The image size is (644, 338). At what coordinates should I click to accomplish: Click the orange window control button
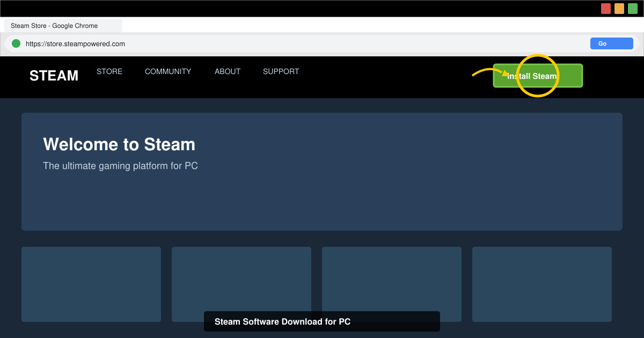coord(619,9)
